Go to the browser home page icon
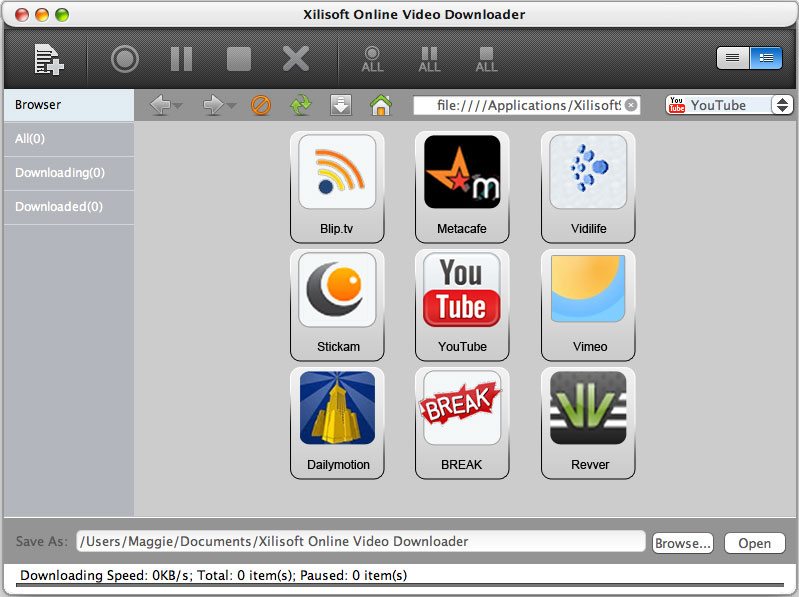The image size is (799, 597). pyautogui.click(x=380, y=105)
